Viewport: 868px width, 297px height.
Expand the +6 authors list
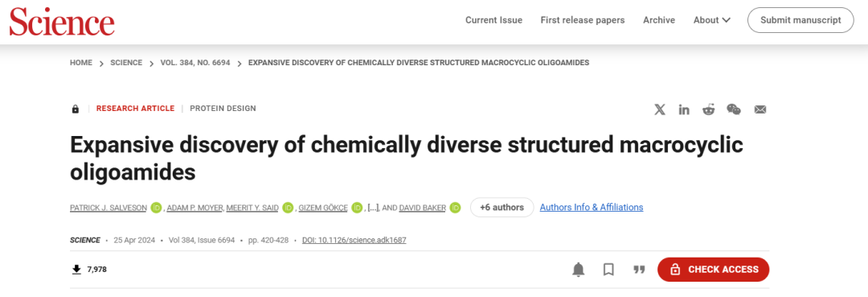[x=502, y=207]
